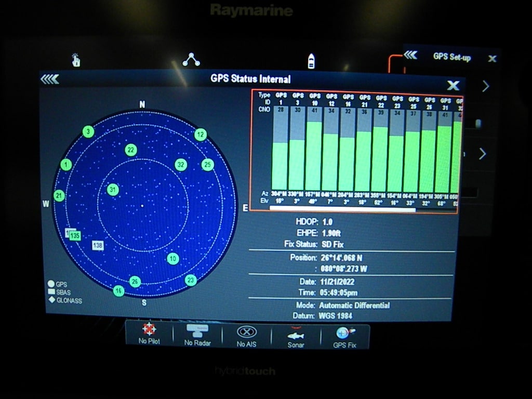Expand the top right arrow in GPS Set-up
The image size is (532, 399).
coord(485,86)
